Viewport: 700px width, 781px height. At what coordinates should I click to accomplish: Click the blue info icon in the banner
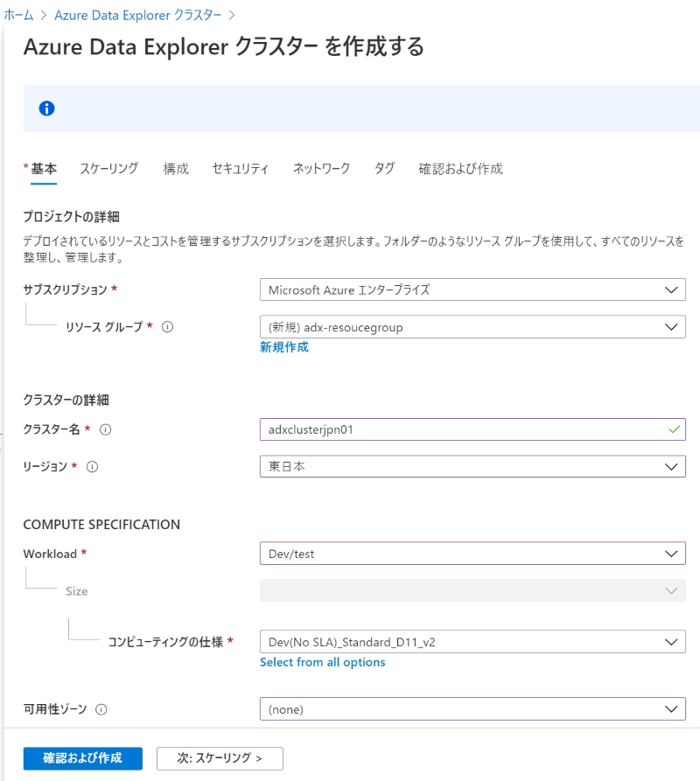click(x=47, y=108)
